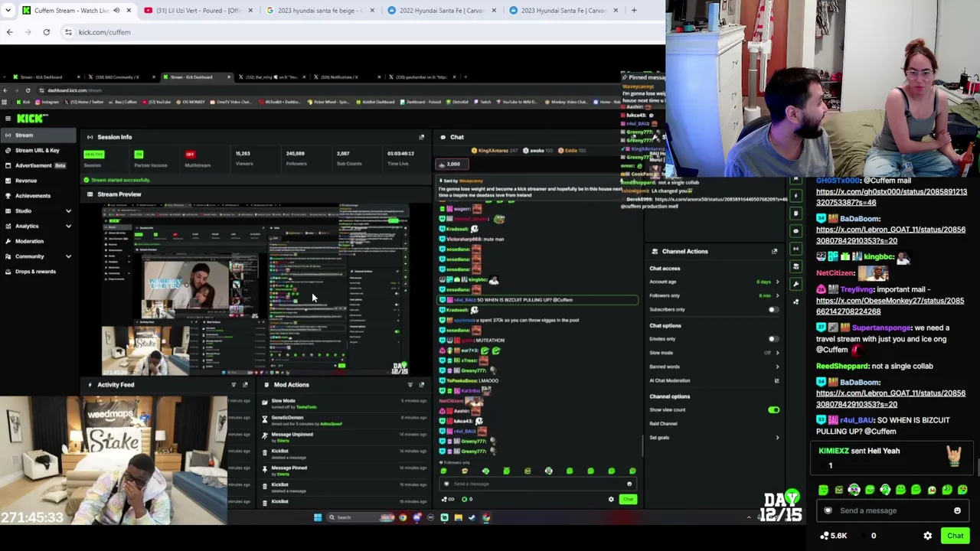Open Moderation in the sidebar
This screenshot has width=980, height=551.
coord(38,241)
